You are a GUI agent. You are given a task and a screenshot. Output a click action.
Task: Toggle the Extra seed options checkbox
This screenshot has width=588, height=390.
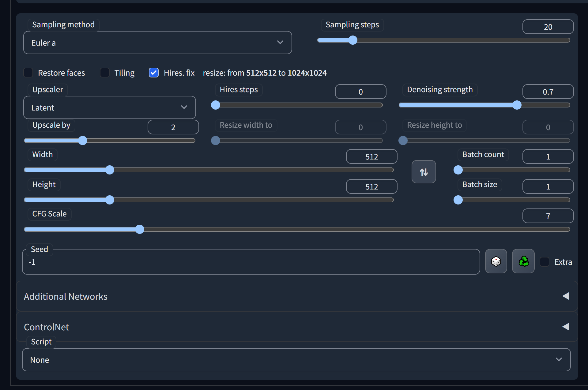click(545, 262)
